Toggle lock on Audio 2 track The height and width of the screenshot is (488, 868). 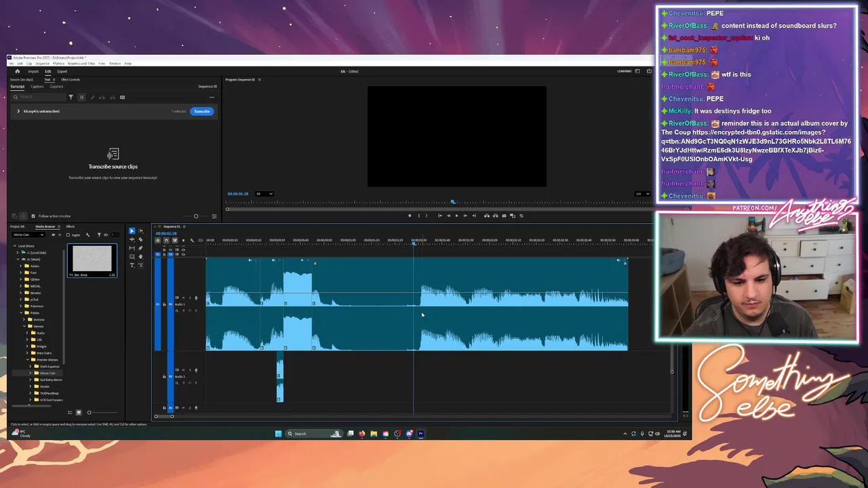(164, 377)
